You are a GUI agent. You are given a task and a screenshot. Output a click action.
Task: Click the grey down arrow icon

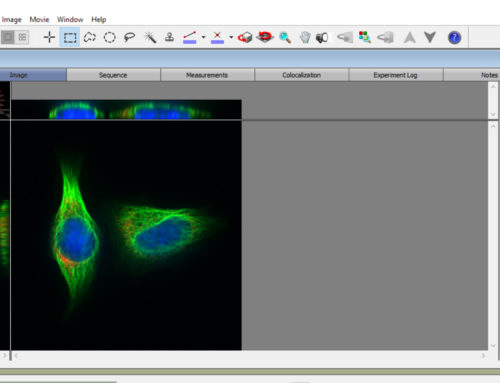[x=430, y=37]
